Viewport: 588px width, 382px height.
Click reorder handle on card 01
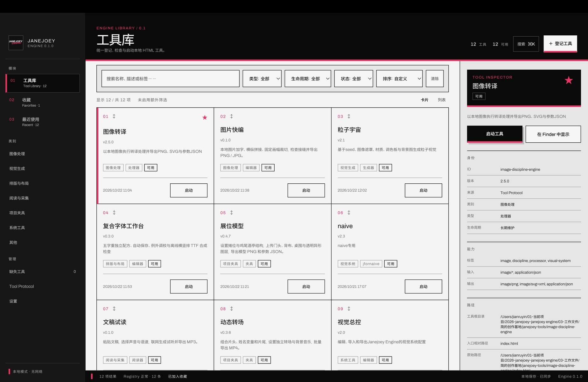[114, 117]
